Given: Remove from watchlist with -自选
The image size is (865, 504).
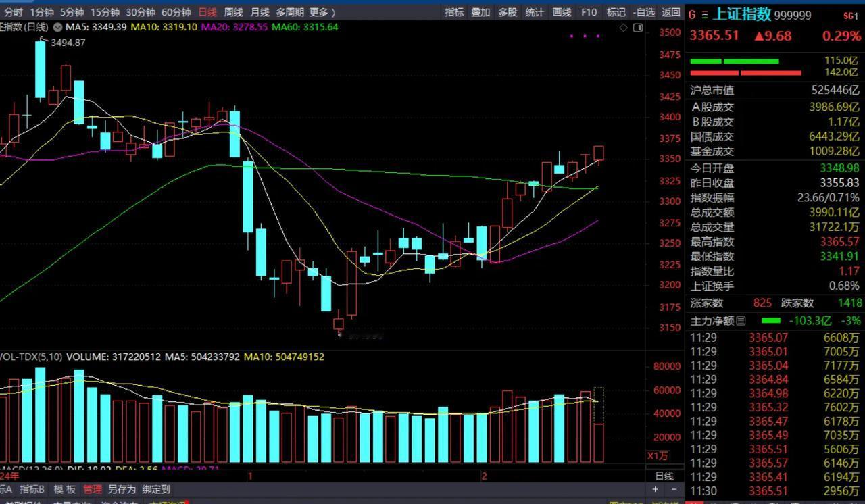Looking at the screenshot, I should [644, 12].
